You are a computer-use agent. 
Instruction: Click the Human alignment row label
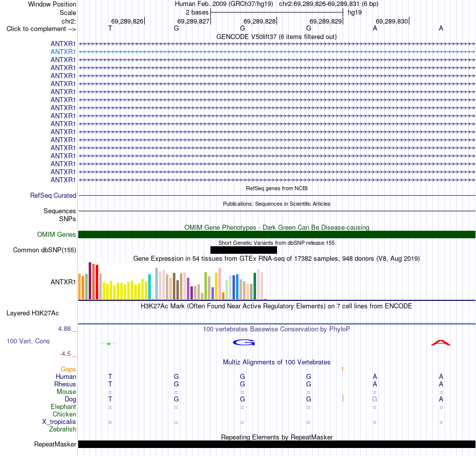pos(66,377)
